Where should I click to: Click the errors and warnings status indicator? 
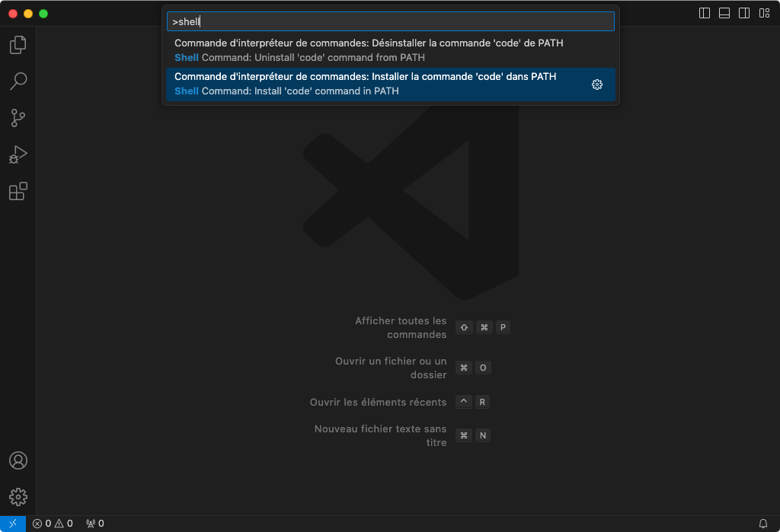(53, 524)
